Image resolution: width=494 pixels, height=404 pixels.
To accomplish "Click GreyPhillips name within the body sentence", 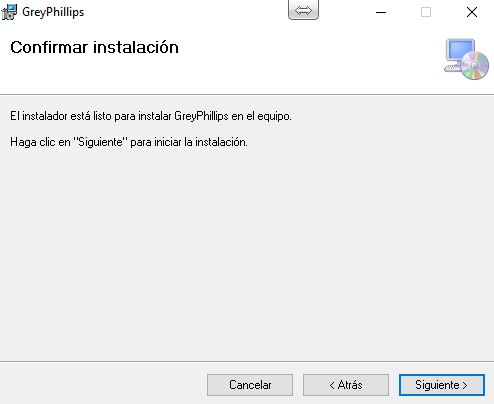I will point(201,116).
